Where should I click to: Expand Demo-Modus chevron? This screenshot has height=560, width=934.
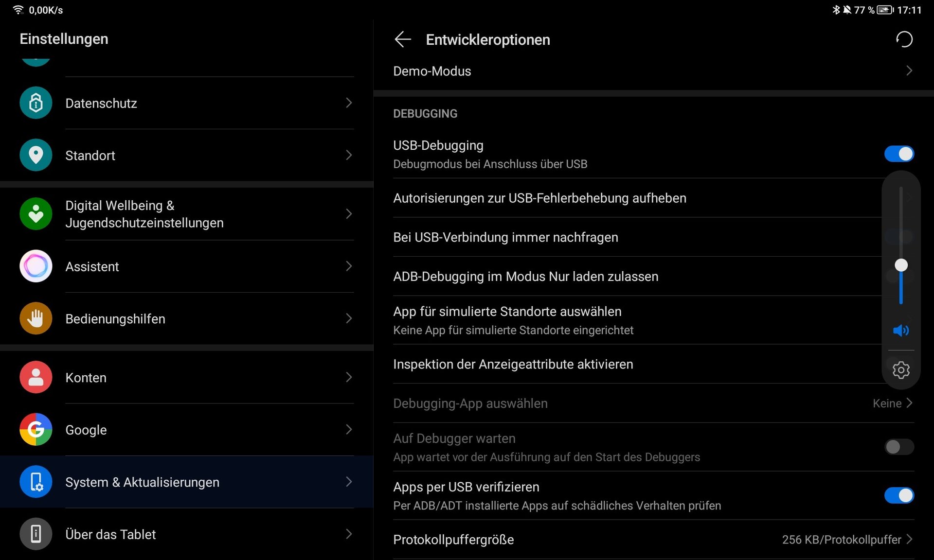pos(909,71)
